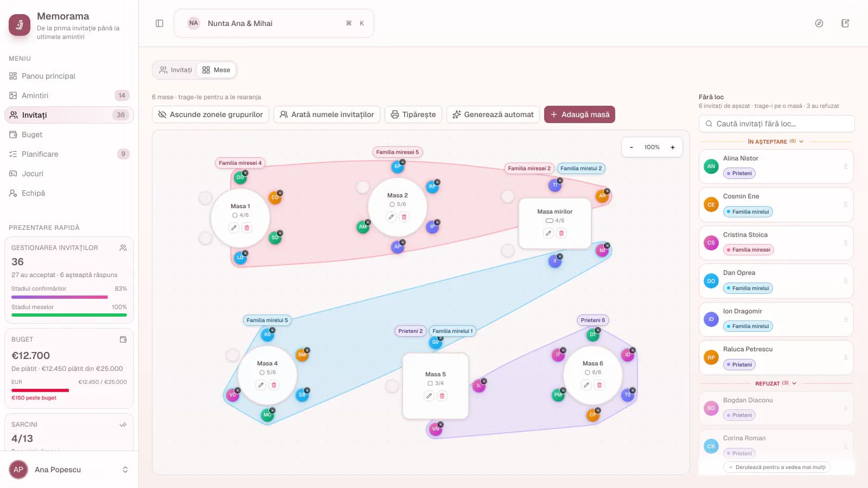Click the Stadiul meselor progress bar

point(69,315)
